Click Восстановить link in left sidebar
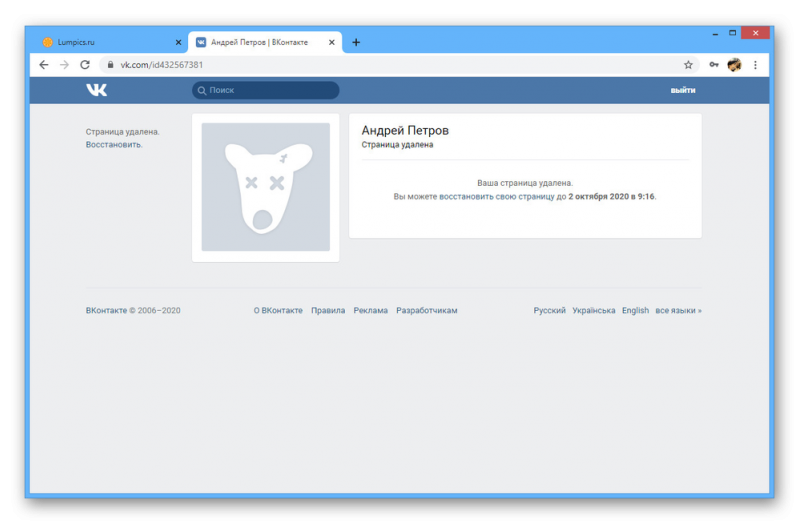800x524 pixels. (x=114, y=144)
